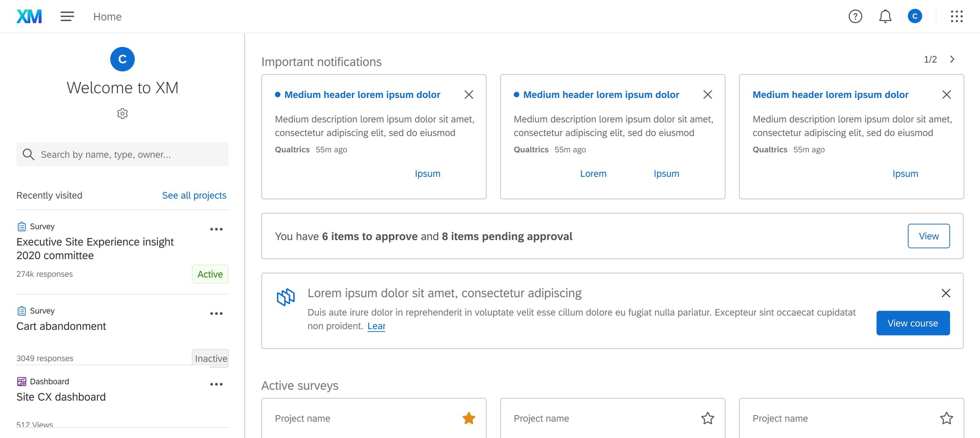Click the Site CX dashboard type icon
This screenshot has height=438, width=980.
(x=22, y=381)
